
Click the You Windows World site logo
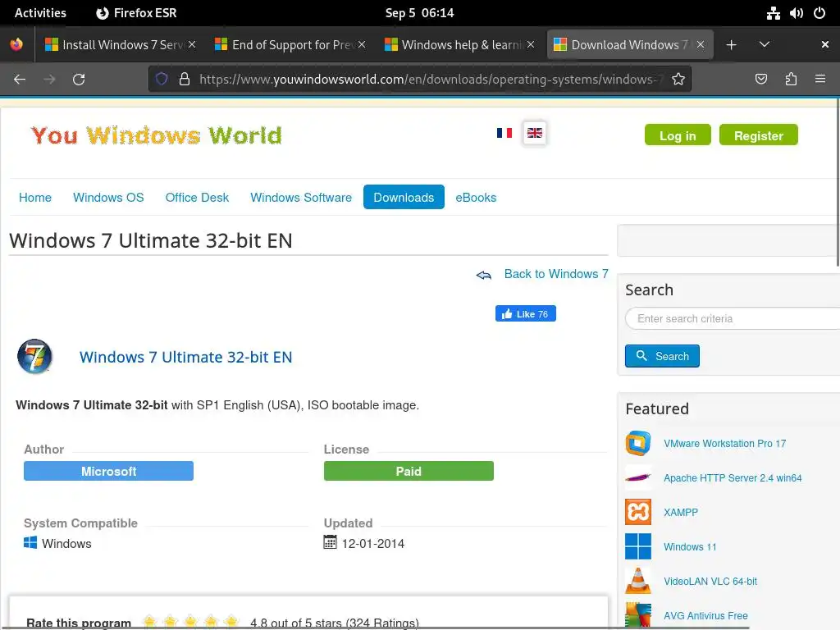(x=156, y=135)
